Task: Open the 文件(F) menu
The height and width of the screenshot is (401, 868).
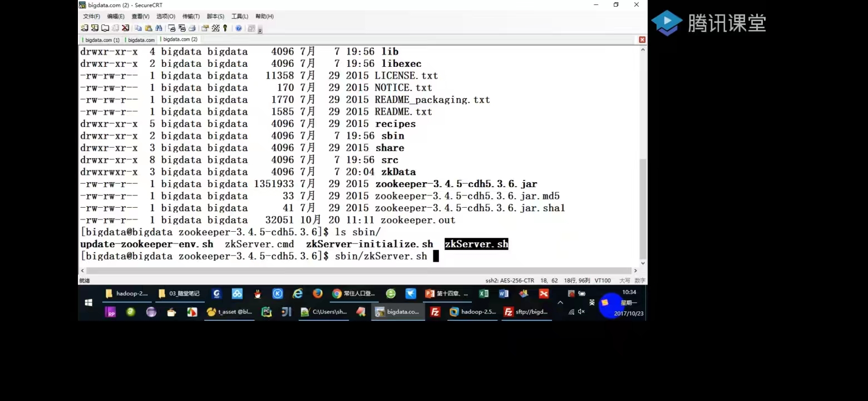Action: 91,16
